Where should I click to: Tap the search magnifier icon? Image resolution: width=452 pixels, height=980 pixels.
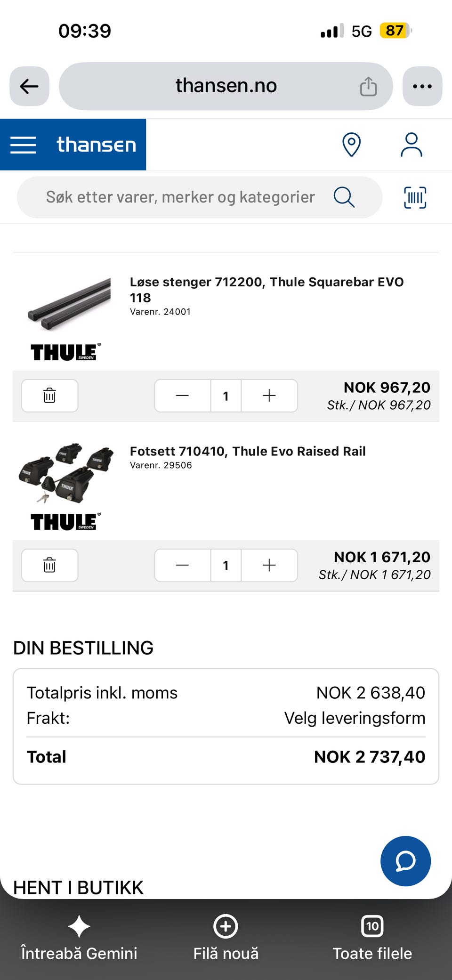point(344,197)
